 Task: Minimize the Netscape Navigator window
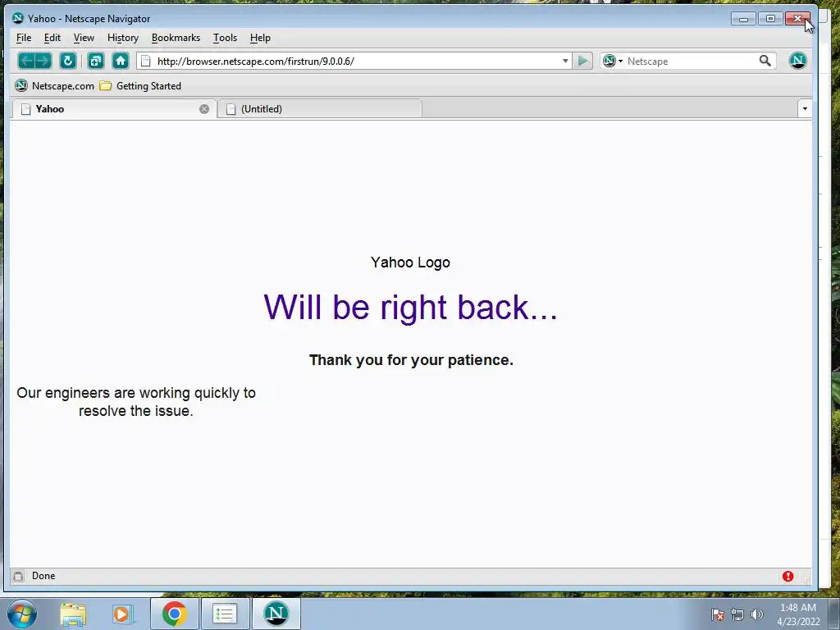click(x=743, y=19)
